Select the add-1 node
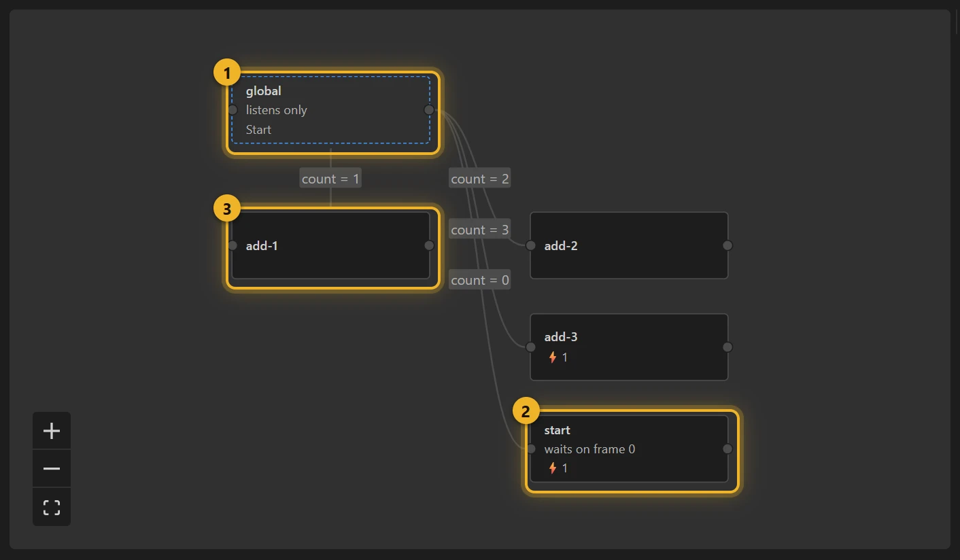The image size is (960, 560). coord(330,245)
